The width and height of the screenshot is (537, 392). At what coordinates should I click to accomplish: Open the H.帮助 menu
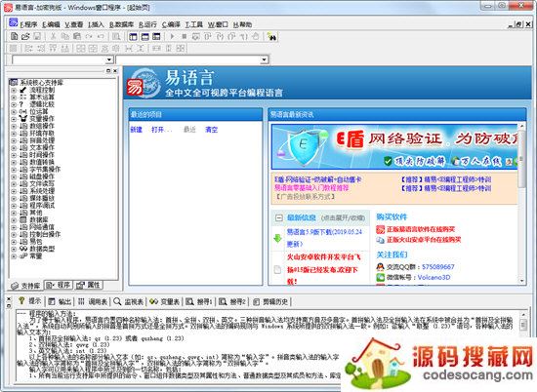pyautogui.click(x=242, y=24)
